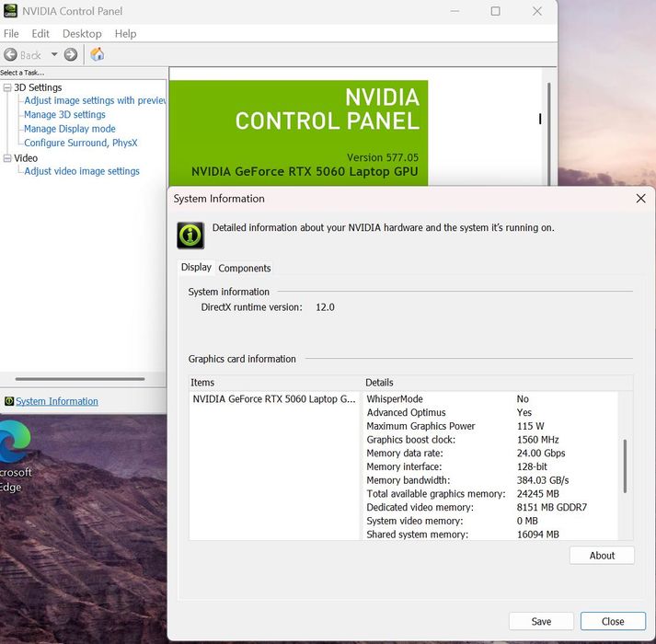Click the Version 577.05 text on banner
Image resolution: width=656 pixels, height=644 pixels.
383,157
